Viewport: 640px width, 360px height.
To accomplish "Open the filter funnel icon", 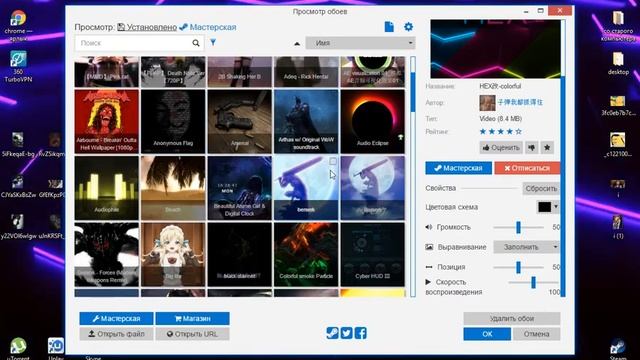I will (213, 42).
